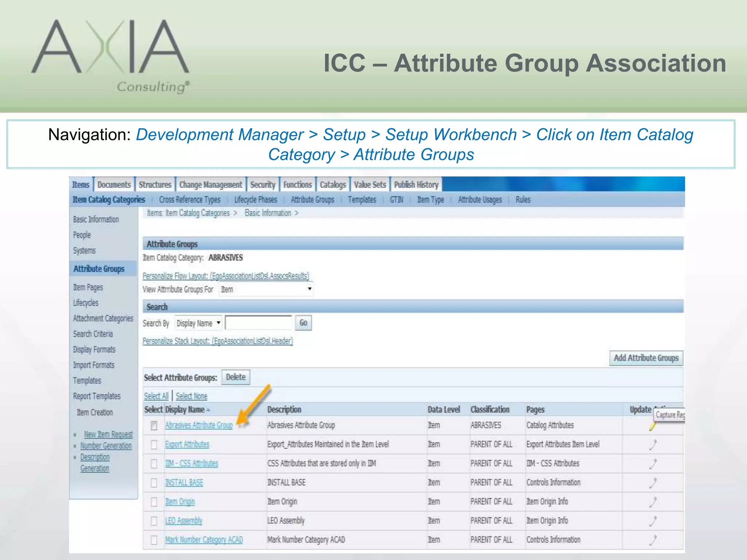
Task: Click Item Catalog Categories breadcrumb
Action: tap(198, 213)
